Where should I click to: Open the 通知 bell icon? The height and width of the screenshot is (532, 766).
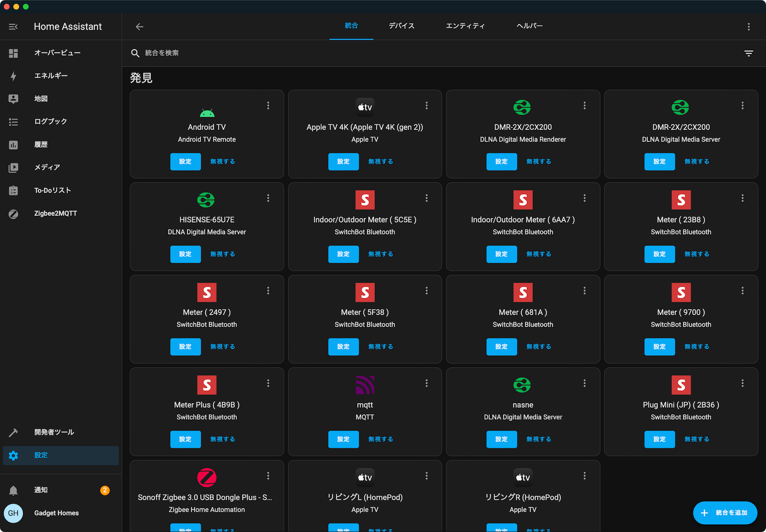[13, 490]
